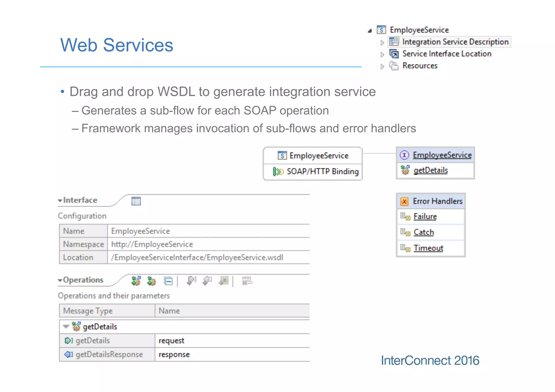Collapse the Interface section
The image size is (555, 392).
60,201
